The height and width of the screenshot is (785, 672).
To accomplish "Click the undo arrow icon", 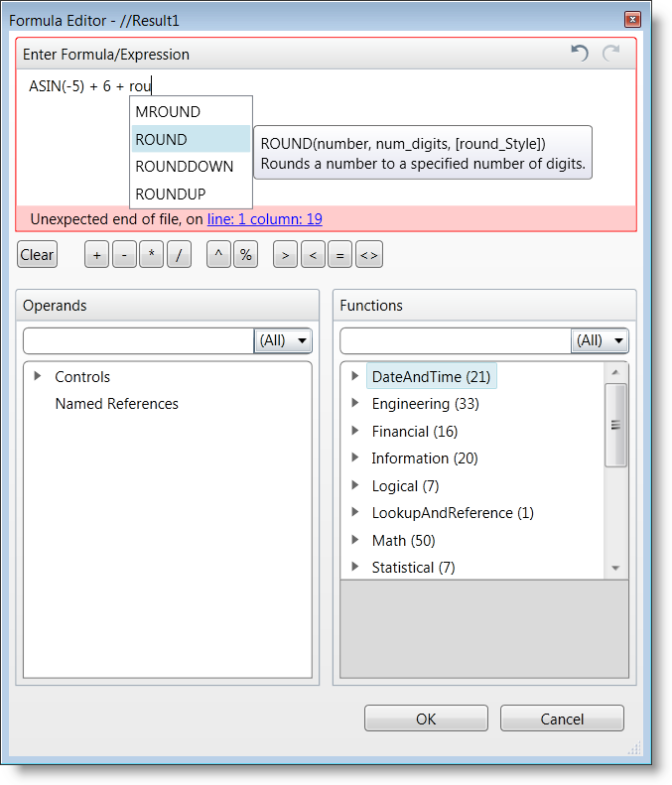I will click(x=580, y=54).
